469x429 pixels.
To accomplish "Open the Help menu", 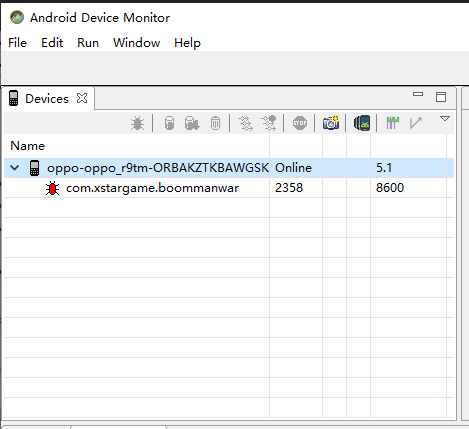I will (x=187, y=43).
